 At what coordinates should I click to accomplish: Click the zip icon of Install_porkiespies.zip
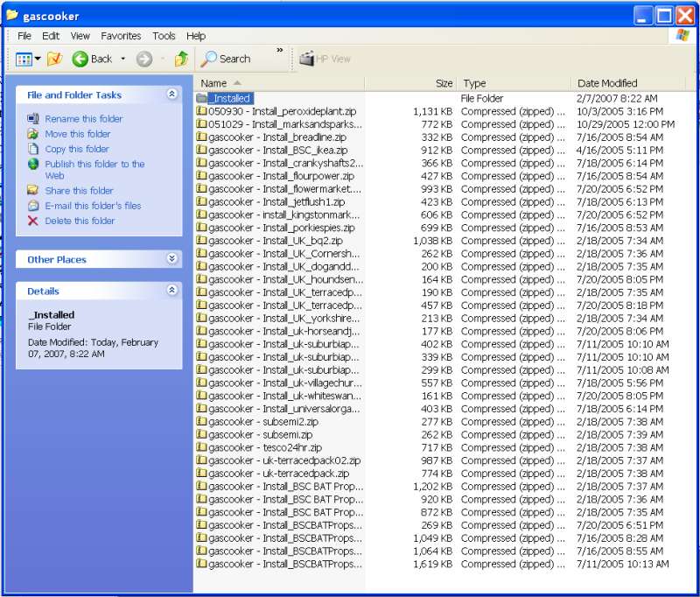tap(201, 228)
